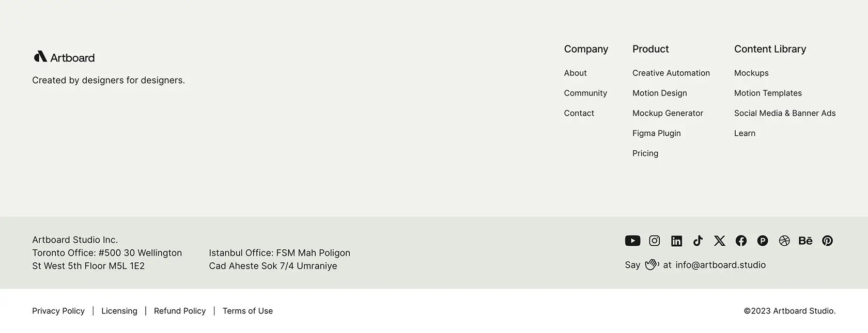Open the Dribbble social icon
This screenshot has height=333, width=868.
(784, 241)
